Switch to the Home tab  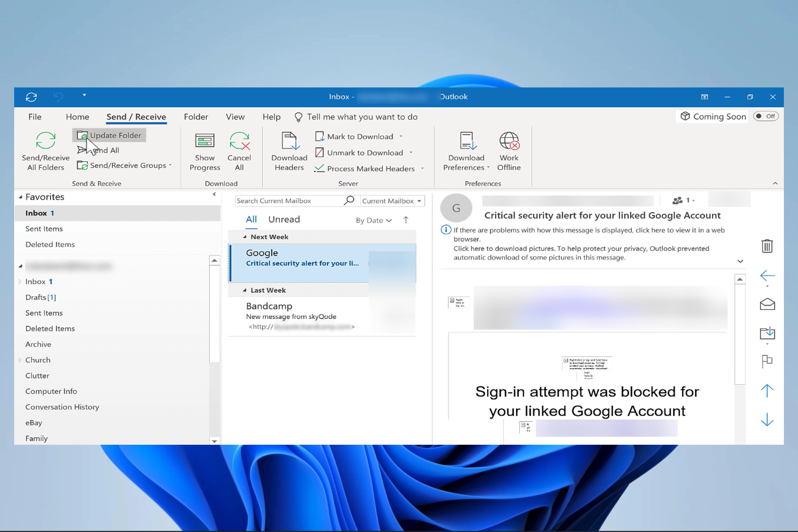pos(78,117)
